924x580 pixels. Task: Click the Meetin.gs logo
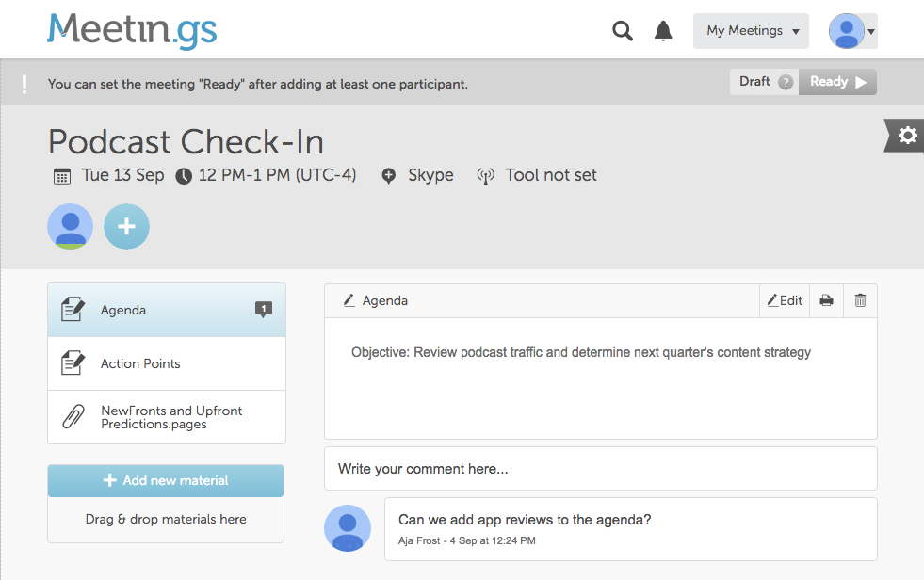click(x=132, y=30)
